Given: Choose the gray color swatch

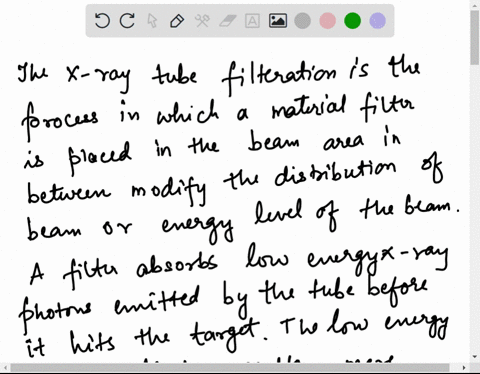Looking at the screenshot, I should coord(303,21).
